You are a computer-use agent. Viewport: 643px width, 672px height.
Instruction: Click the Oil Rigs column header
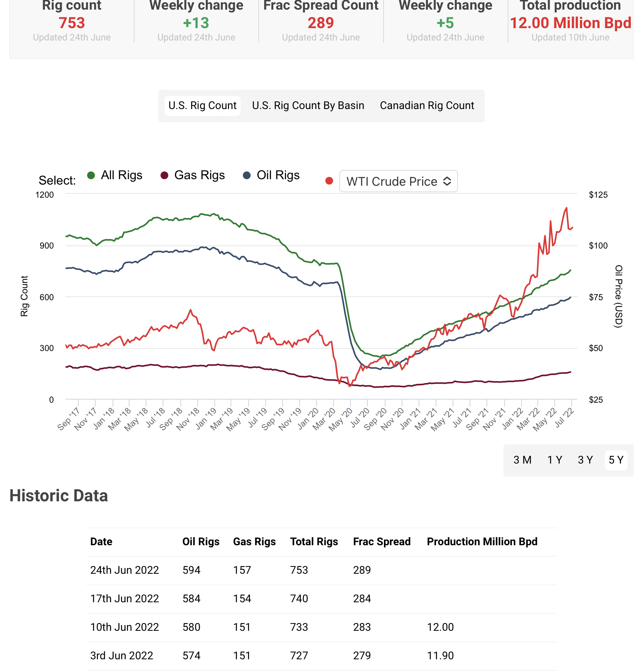click(201, 542)
